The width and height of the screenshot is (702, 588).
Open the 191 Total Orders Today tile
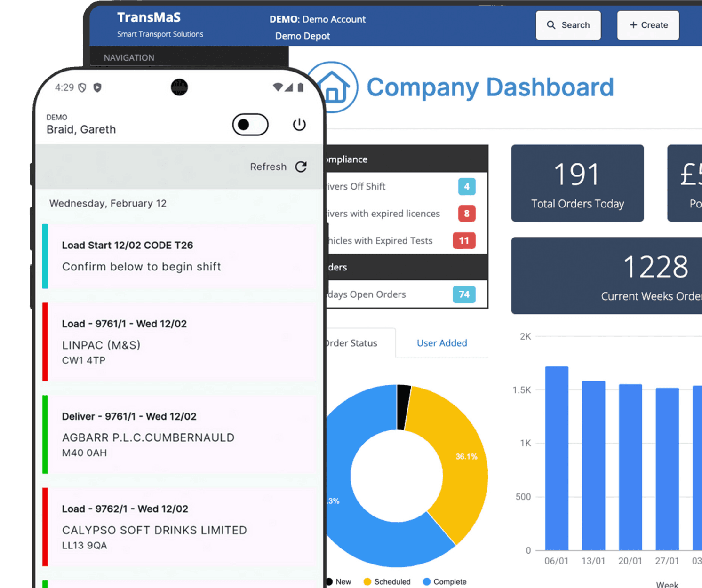click(x=577, y=183)
